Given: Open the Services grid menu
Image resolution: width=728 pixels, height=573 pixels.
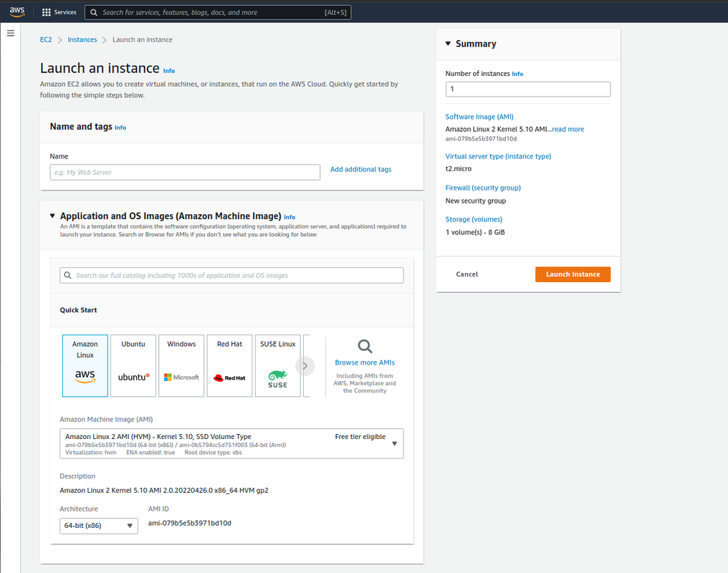Looking at the screenshot, I should [x=47, y=12].
